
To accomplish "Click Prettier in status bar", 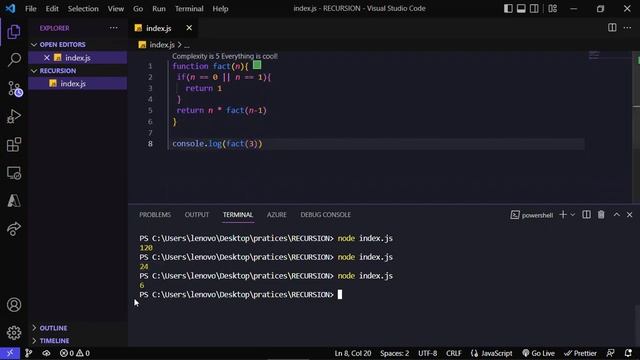I will 580,353.
